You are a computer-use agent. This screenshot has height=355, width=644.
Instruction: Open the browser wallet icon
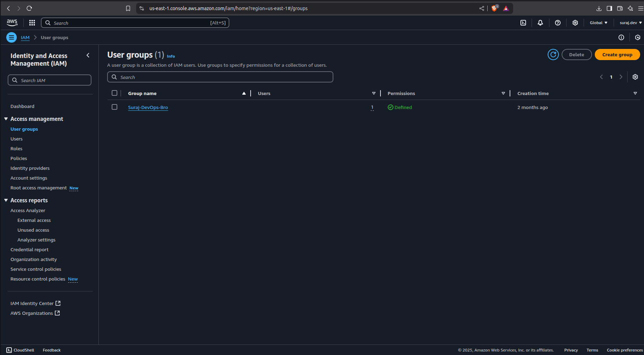click(x=620, y=8)
